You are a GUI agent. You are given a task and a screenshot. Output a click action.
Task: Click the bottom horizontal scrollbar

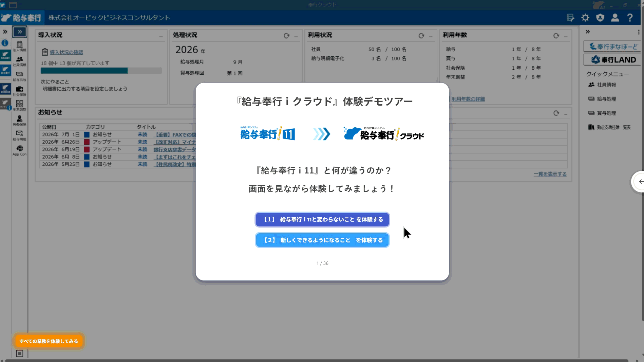click(316, 360)
